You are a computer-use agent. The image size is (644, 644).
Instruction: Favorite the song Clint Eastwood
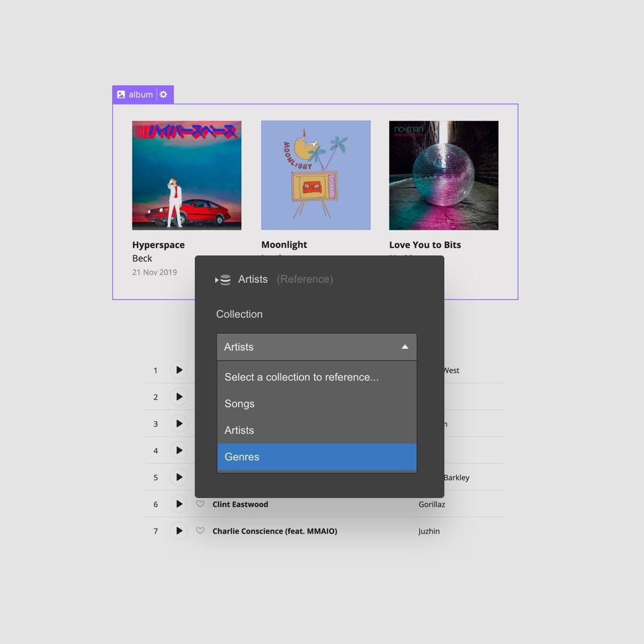200,504
